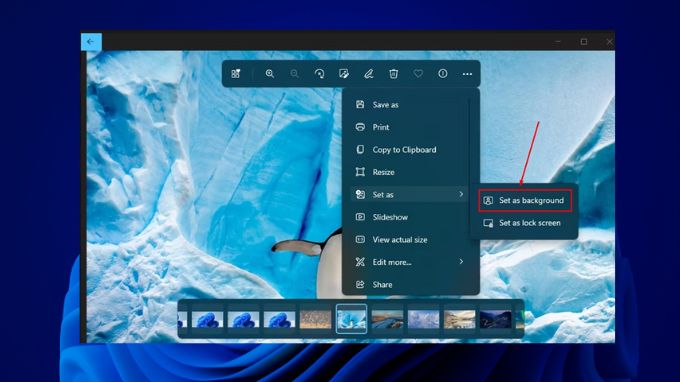Expand the Set as submenu
This screenshot has height=382, width=680.
click(409, 195)
